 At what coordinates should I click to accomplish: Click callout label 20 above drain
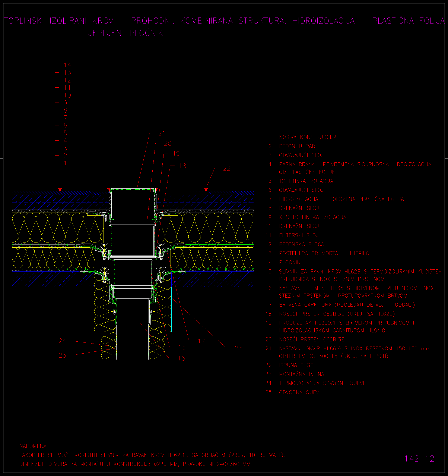click(168, 143)
